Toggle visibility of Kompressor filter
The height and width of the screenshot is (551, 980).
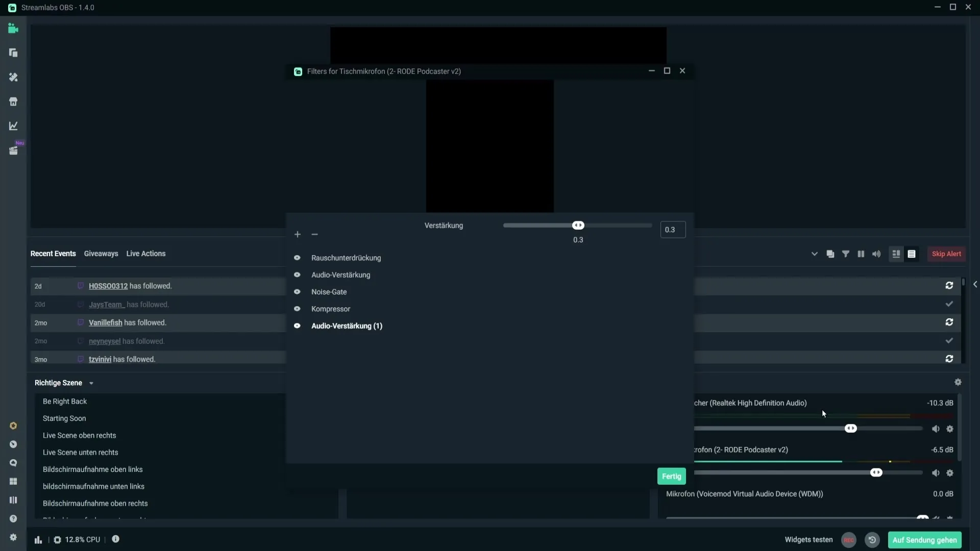pos(298,309)
